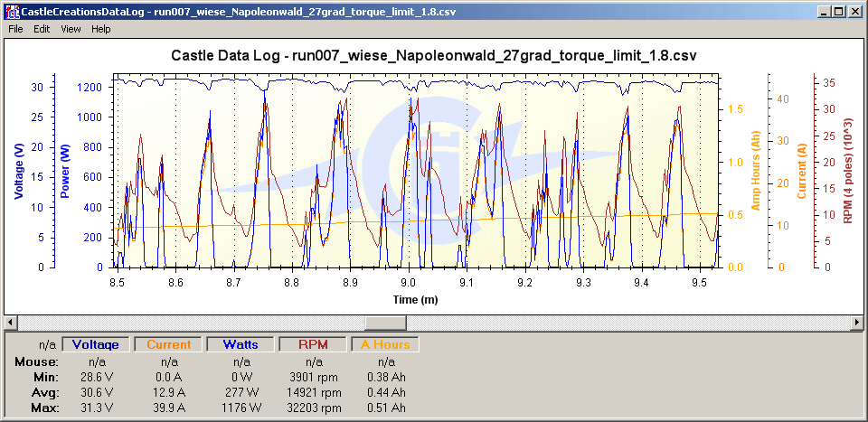Click the Castle Data Log graph title
The height and width of the screenshot is (422, 868).
(x=433, y=56)
